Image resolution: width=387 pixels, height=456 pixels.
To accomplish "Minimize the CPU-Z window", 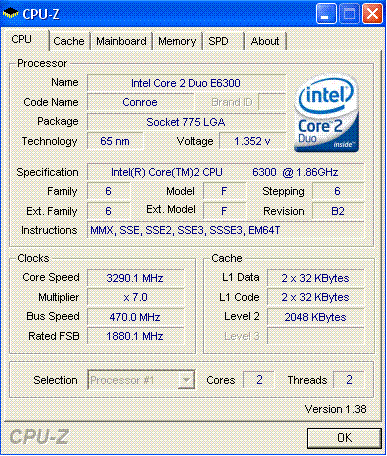I will (326, 14).
